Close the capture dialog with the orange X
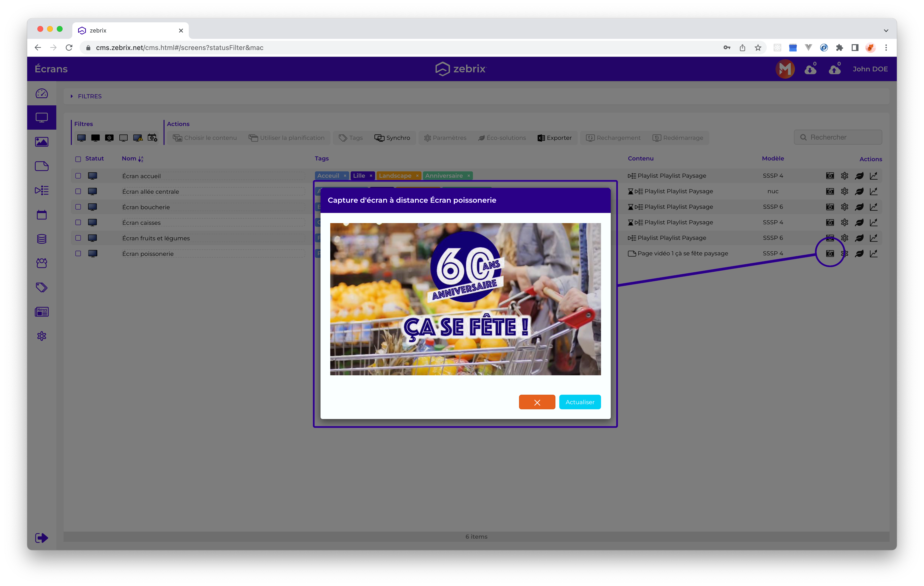924x586 pixels. point(537,402)
